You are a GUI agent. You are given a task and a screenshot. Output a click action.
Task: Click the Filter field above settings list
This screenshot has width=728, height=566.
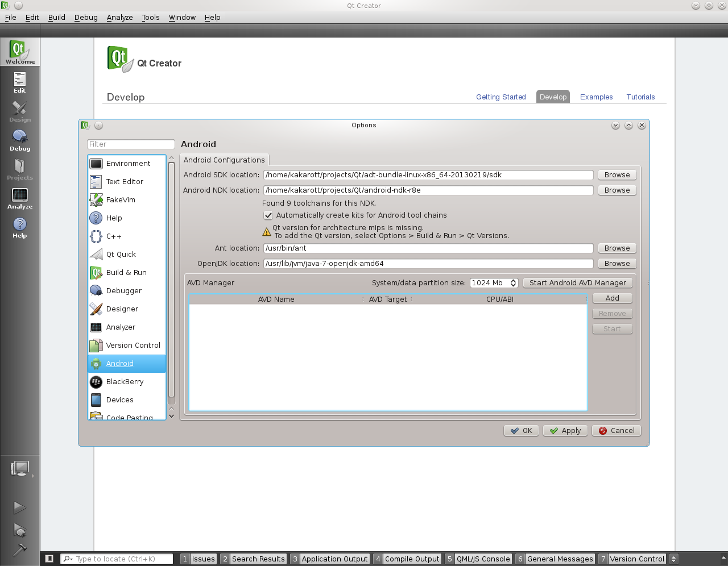point(131,144)
